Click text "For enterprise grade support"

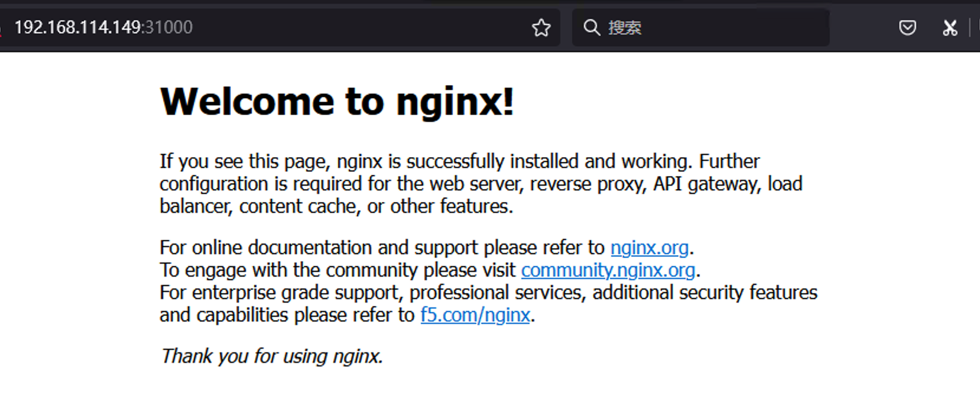click(x=282, y=292)
